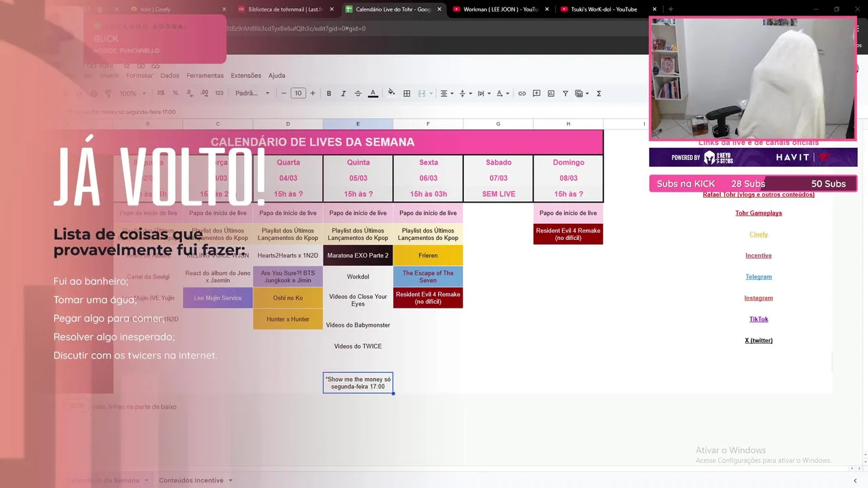Select the Oshi no Ko cell
The image size is (868, 488).
pyautogui.click(x=288, y=298)
